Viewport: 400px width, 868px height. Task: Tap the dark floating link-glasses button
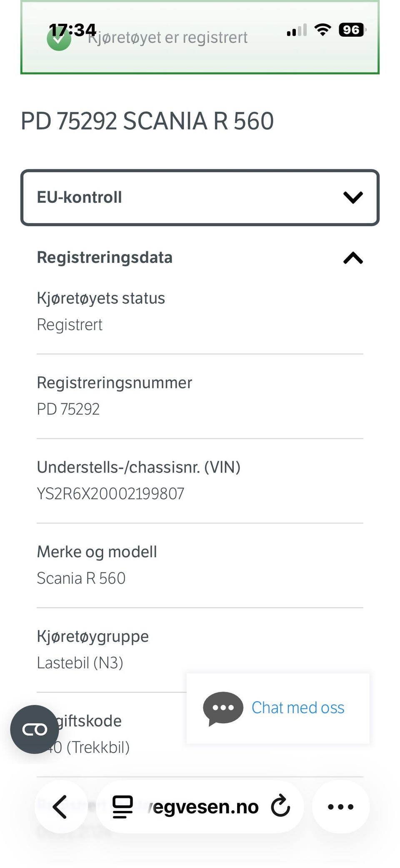[x=35, y=730]
